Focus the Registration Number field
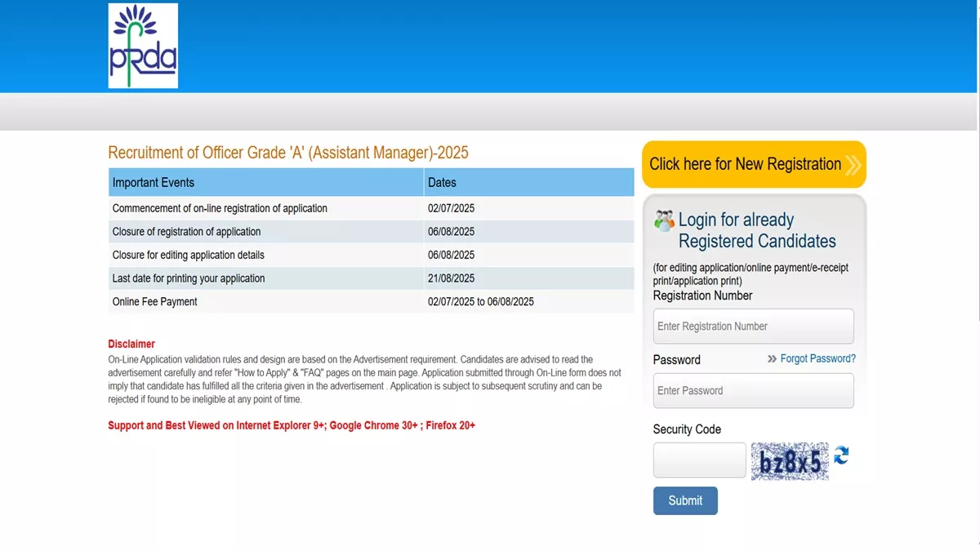This screenshot has height=551, width=980. (754, 327)
